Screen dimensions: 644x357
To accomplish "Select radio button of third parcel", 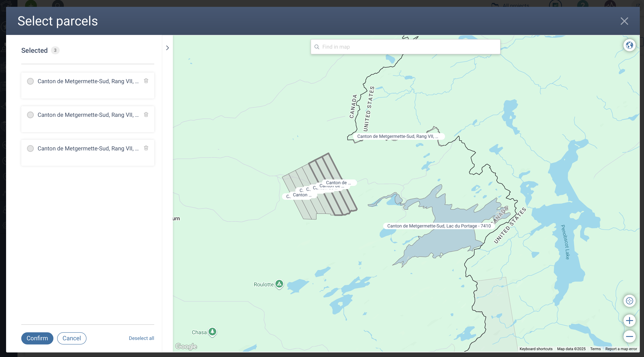I will 30,148.
